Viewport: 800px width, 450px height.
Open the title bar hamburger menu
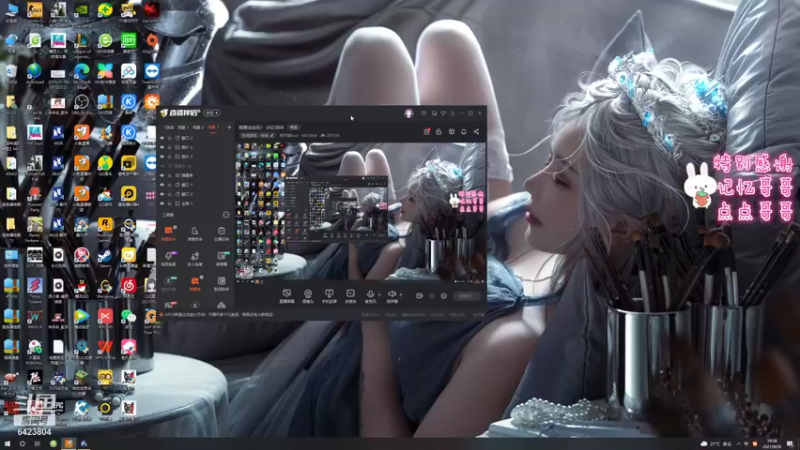click(453, 113)
